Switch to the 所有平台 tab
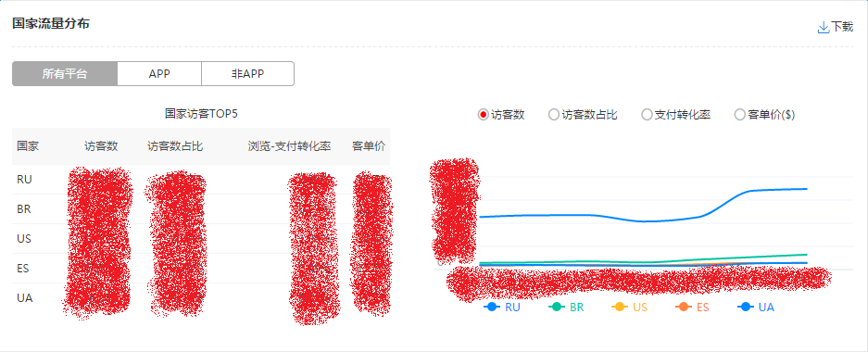Image resolution: width=868 pixels, height=352 pixels. tap(65, 73)
